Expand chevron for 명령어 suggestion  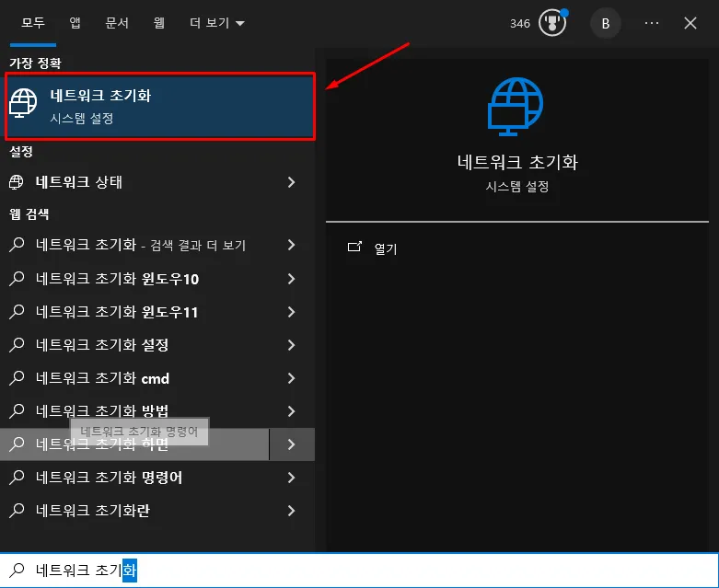click(x=291, y=478)
